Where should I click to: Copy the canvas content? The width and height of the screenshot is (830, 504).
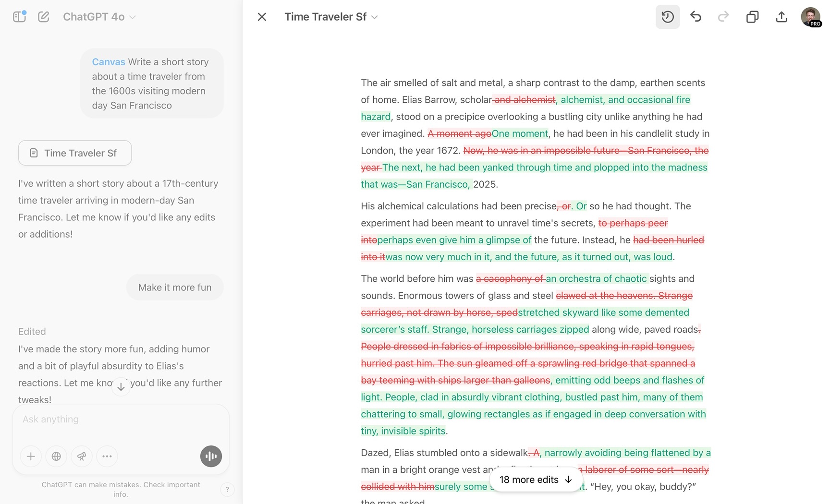[x=752, y=17]
